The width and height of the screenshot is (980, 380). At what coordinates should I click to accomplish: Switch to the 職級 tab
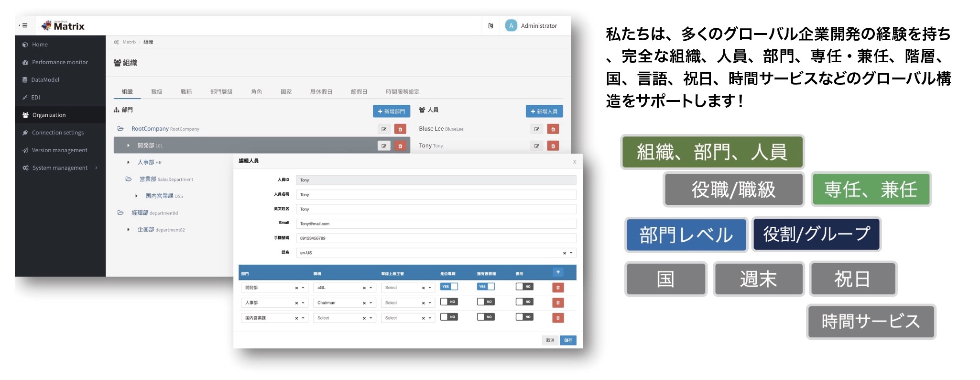click(157, 92)
